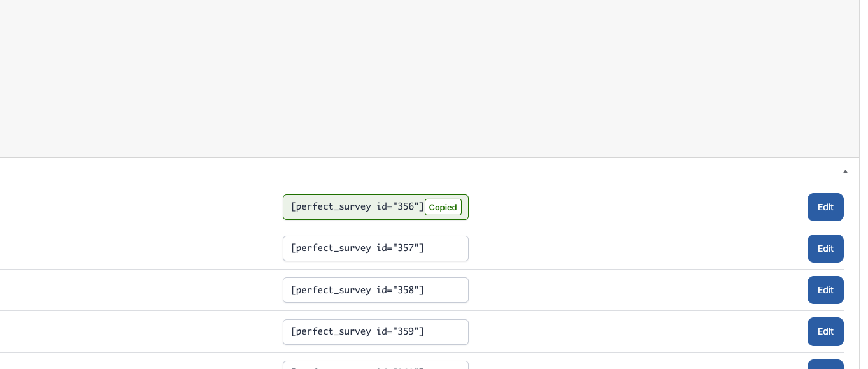Click the cut-off shortcode field at the bottom
The height and width of the screenshot is (369, 868).
(376, 365)
